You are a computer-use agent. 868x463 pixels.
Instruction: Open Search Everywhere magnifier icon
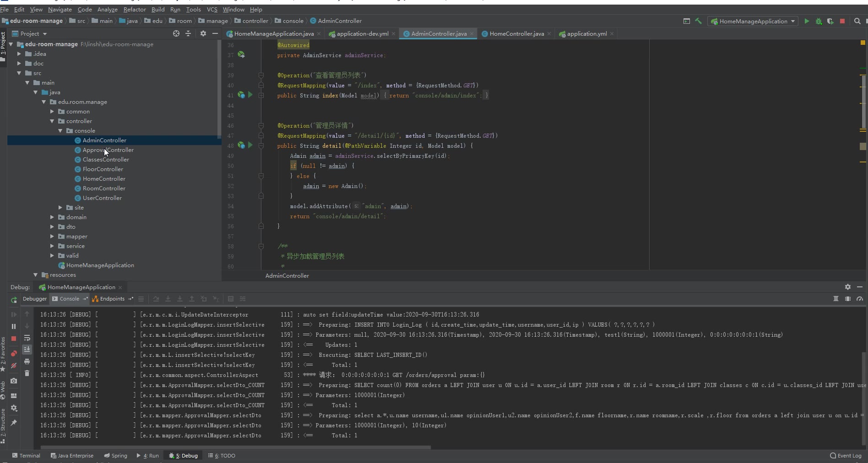(857, 21)
